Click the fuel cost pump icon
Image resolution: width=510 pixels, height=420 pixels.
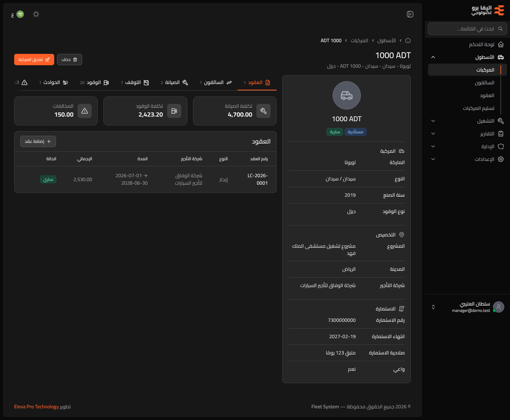pyautogui.click(x=174, y=111)
